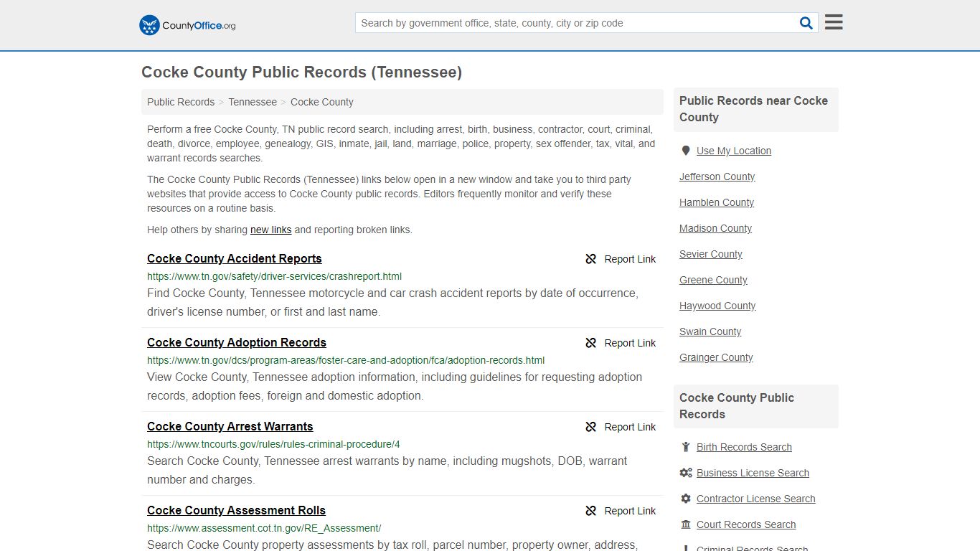Go to Haywood County records
The height and width of the screenshot is (551, 980).
(717, 306)
